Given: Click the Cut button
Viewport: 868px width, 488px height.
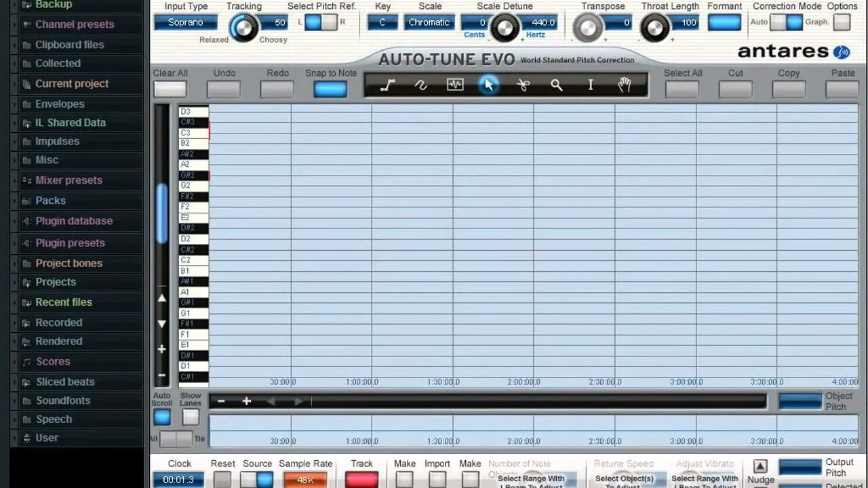Looking at the screenshot, I should click(735, 89).
